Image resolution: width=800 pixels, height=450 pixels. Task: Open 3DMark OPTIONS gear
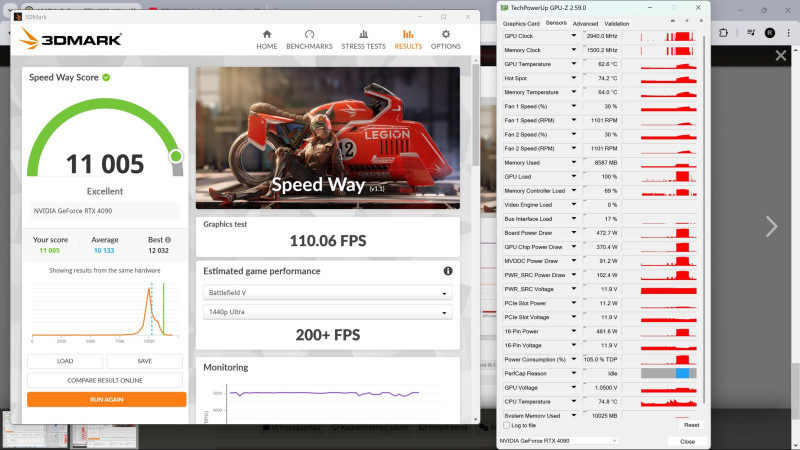445,40
